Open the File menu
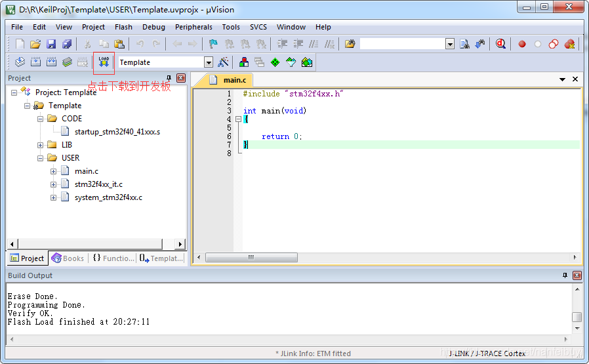 [17, 27]
